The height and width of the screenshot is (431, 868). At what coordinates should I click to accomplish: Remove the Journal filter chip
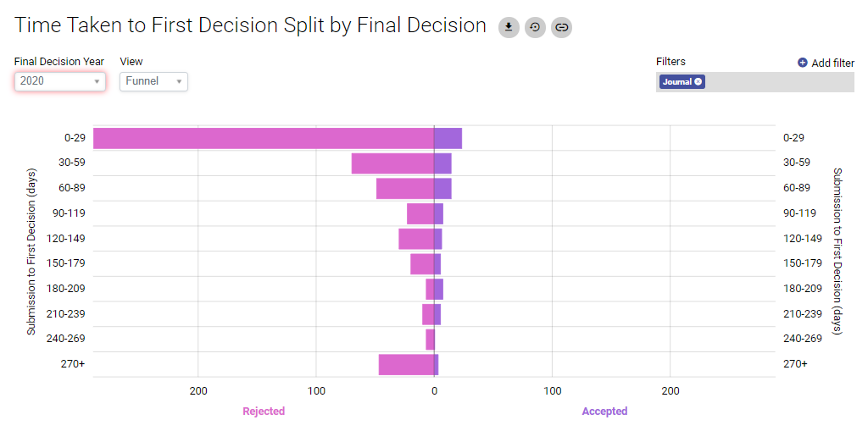point(698,82)
